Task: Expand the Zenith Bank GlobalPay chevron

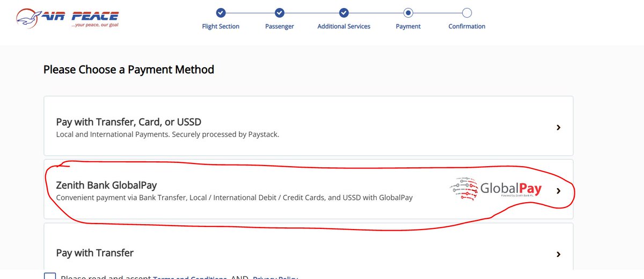Action: (x=559, y=190)
